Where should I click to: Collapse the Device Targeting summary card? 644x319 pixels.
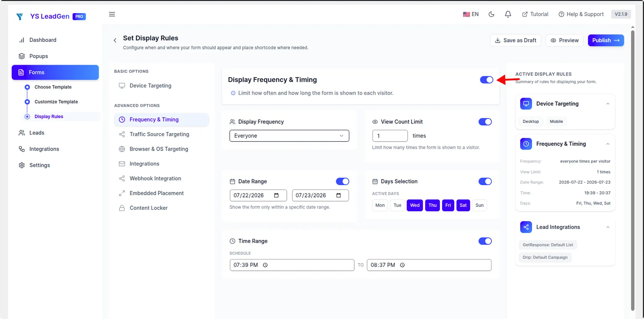click(608, 104)
